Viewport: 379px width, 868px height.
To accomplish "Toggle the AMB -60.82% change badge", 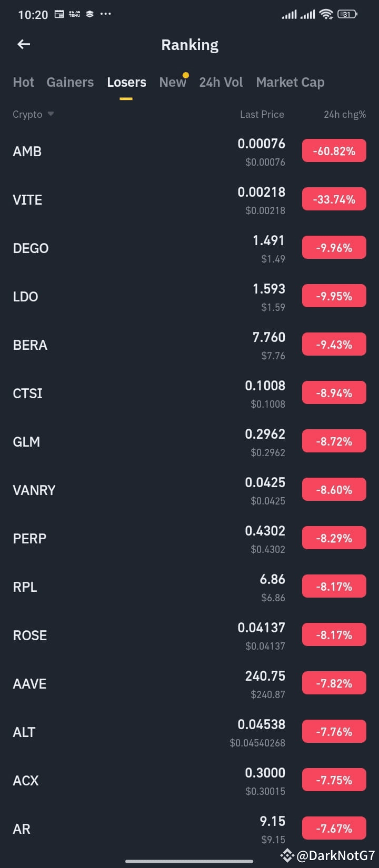I will tap(334, 151).
